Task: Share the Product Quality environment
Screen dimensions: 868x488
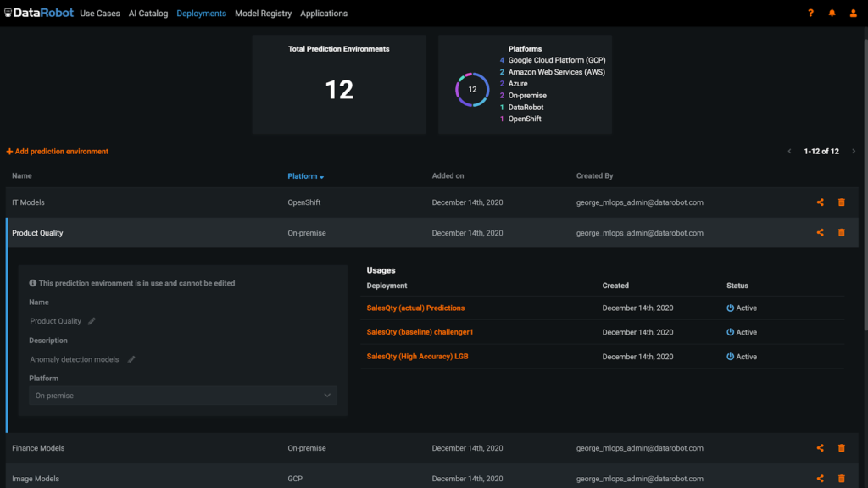Action: [820, 233]
